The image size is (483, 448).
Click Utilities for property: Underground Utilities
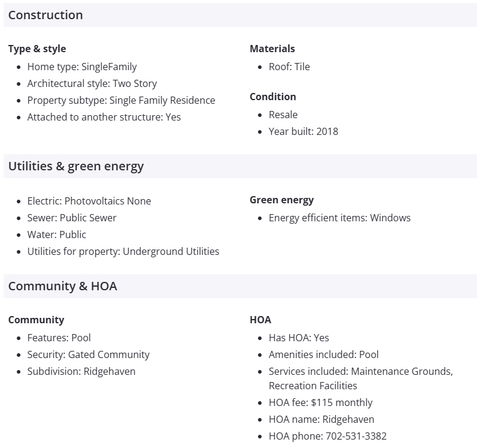click(x=123, y=251)
